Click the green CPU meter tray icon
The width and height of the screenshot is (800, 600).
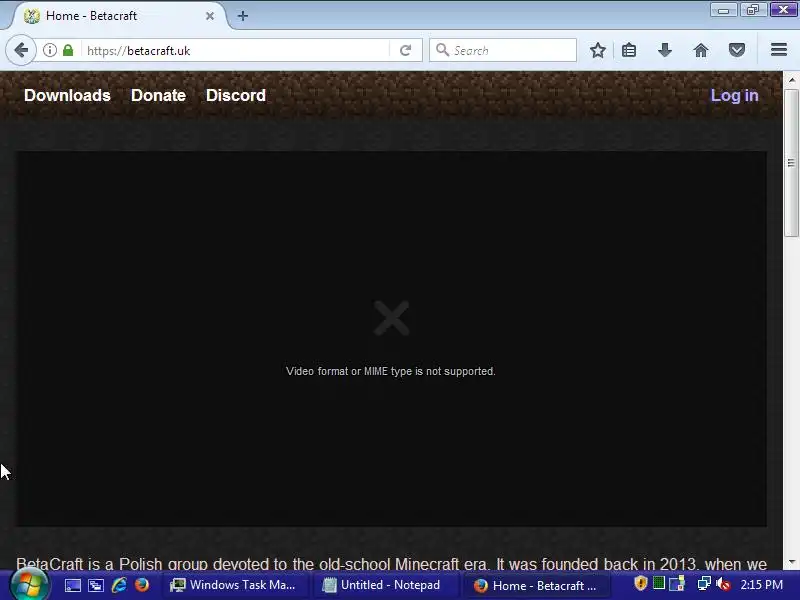coord(659,583)
